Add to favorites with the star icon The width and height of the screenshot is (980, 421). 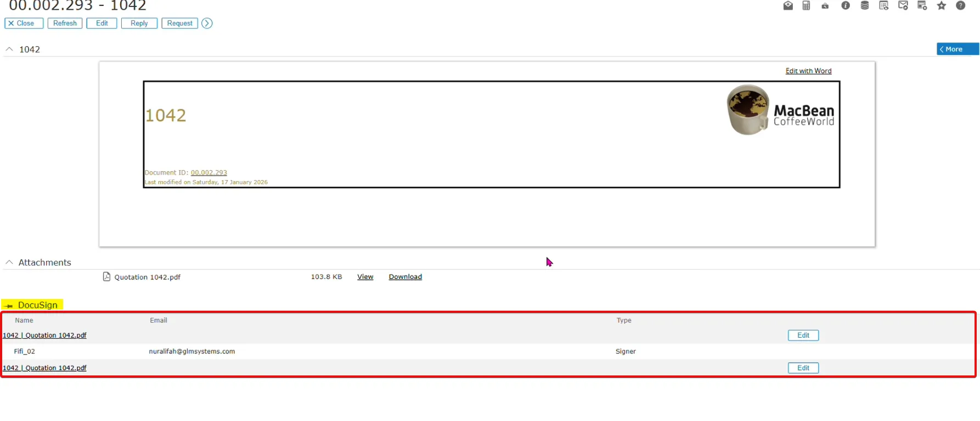pos(942,5)
